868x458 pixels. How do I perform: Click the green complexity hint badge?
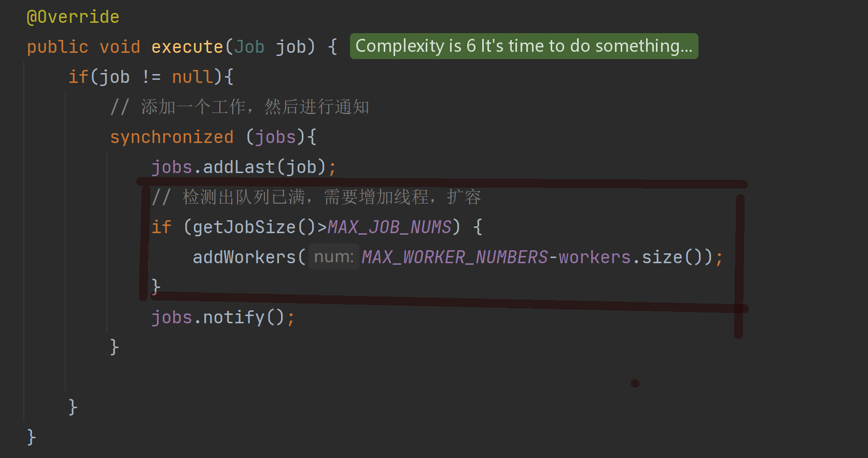(x=524, y=46)
